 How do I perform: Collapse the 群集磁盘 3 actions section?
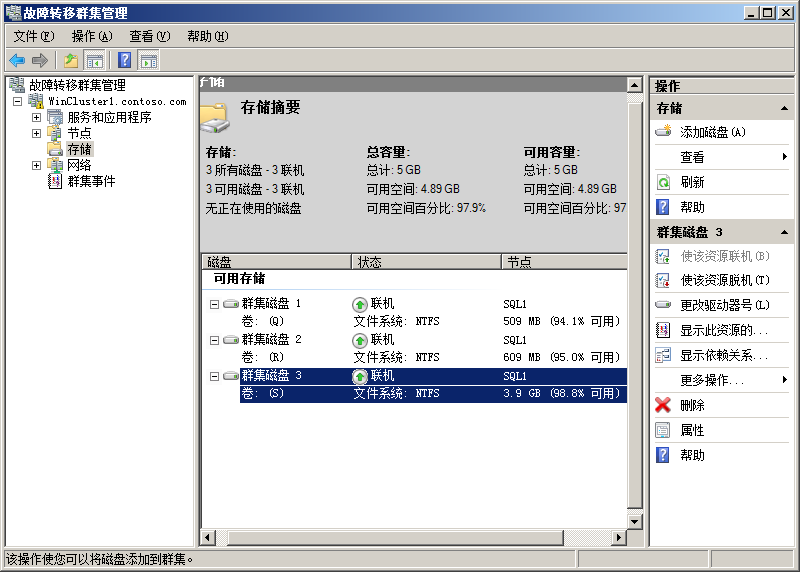(x=784, y=233)
